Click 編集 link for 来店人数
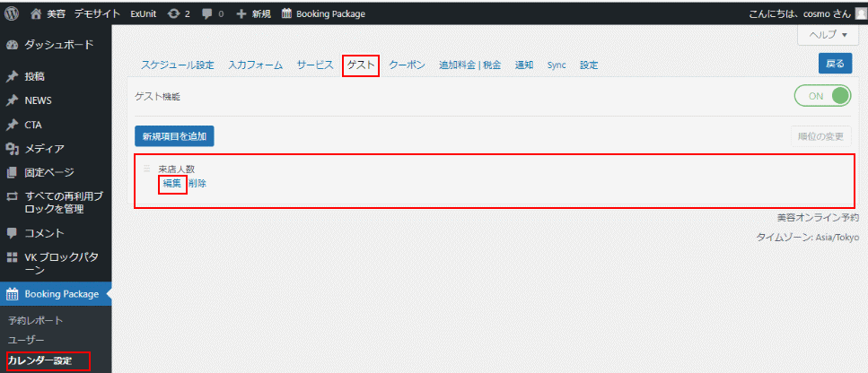This screenshot has height=373, width=868. point(171,184)
